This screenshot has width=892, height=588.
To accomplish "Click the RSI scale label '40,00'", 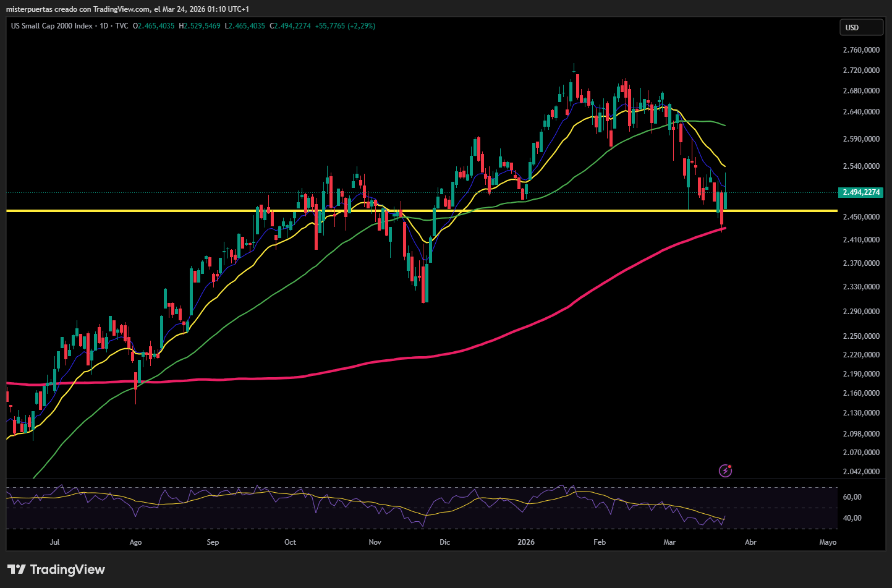I will click(x=852, y=518).
